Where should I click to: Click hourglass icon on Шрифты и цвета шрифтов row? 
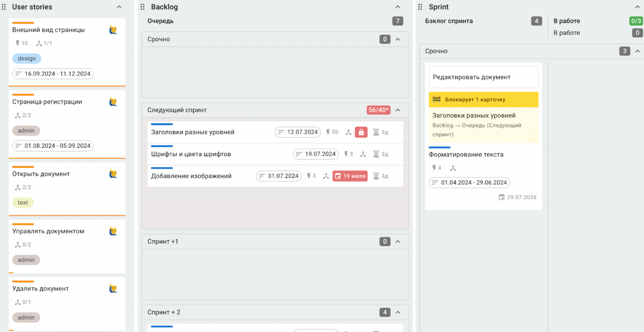point(376,154)
